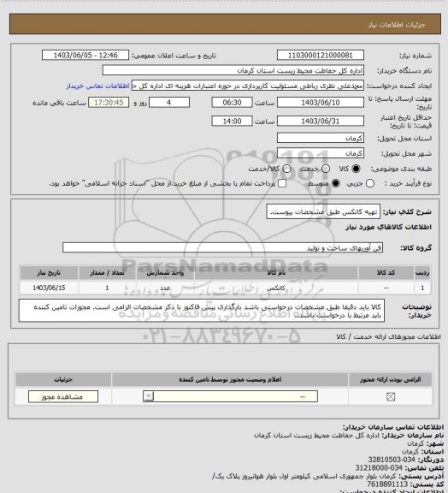Viewport: 448px width, 493px height.
Task: Click the الزامی بودن ارائه مجوز column header
Action: pos(391,380)
